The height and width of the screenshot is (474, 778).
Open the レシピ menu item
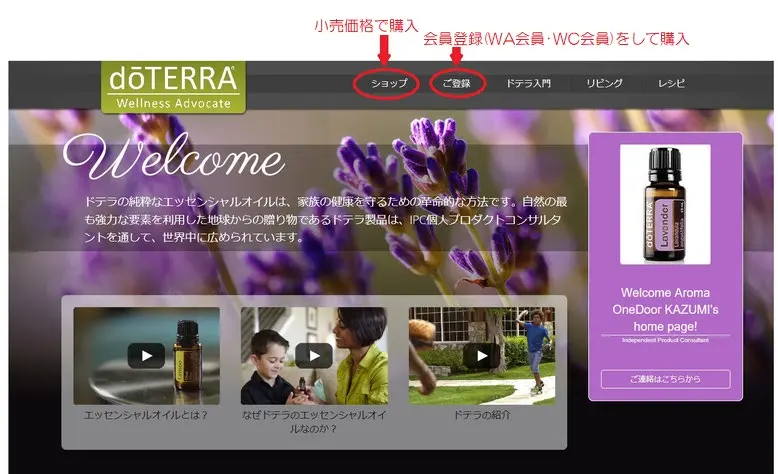pos(671,83)
